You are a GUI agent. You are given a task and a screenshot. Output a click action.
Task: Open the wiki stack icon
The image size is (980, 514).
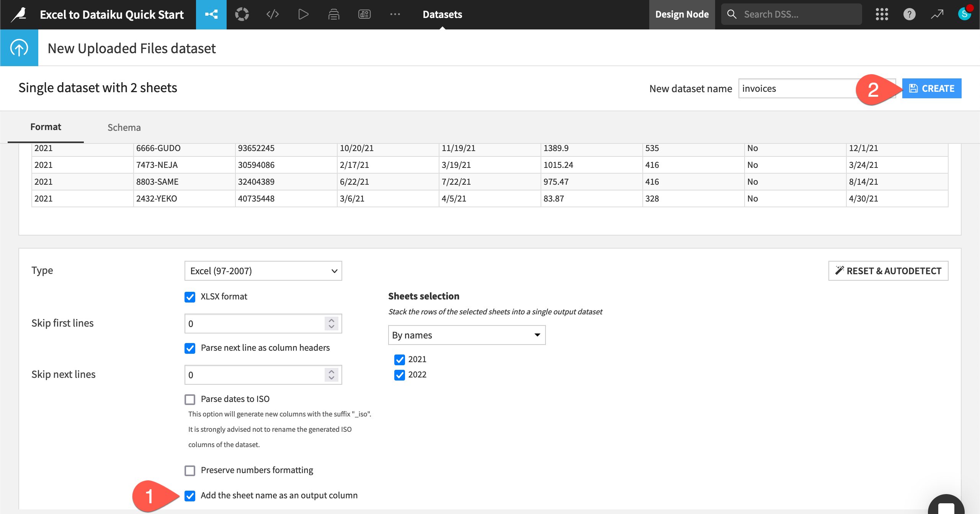(333, 14)
